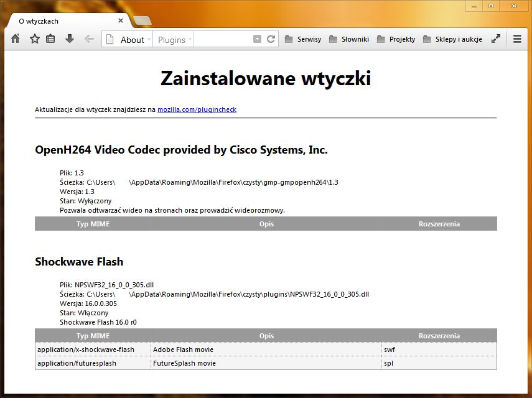532x398 pixels.
Task: Click the OpenH264 Video Codec heading
Action: point(181,150)
